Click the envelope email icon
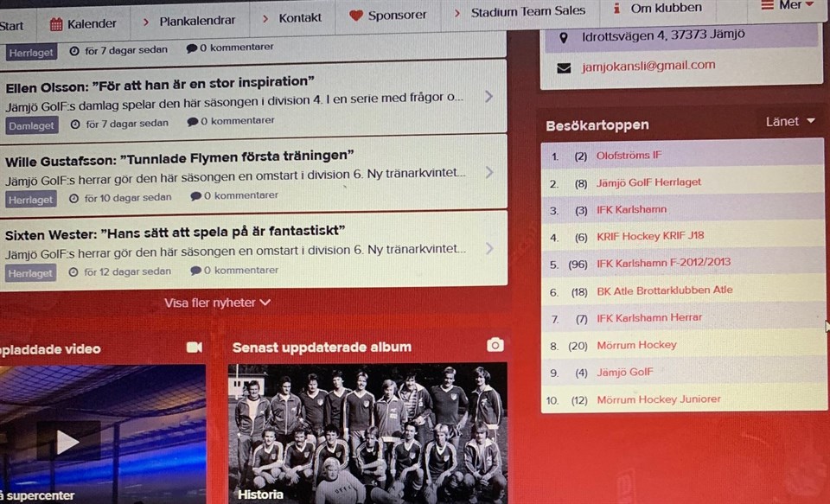 click(565, 68)
